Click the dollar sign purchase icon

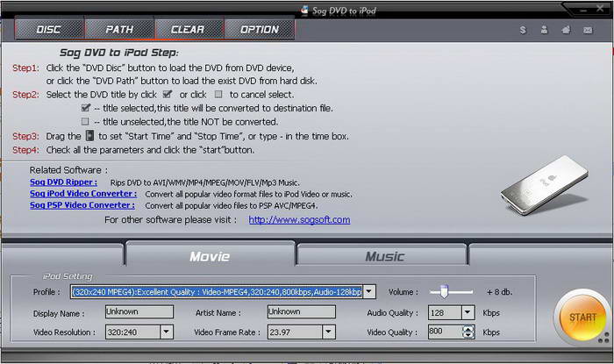[523, 30]
